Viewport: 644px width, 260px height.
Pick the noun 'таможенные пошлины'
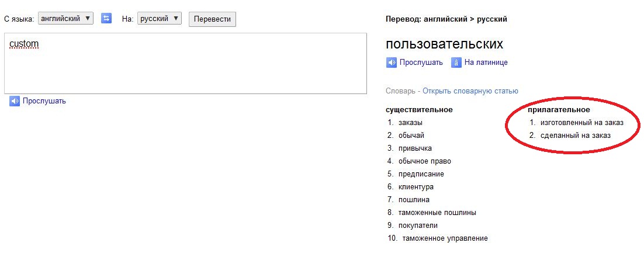pyautogui.click(x=437, y=213)
